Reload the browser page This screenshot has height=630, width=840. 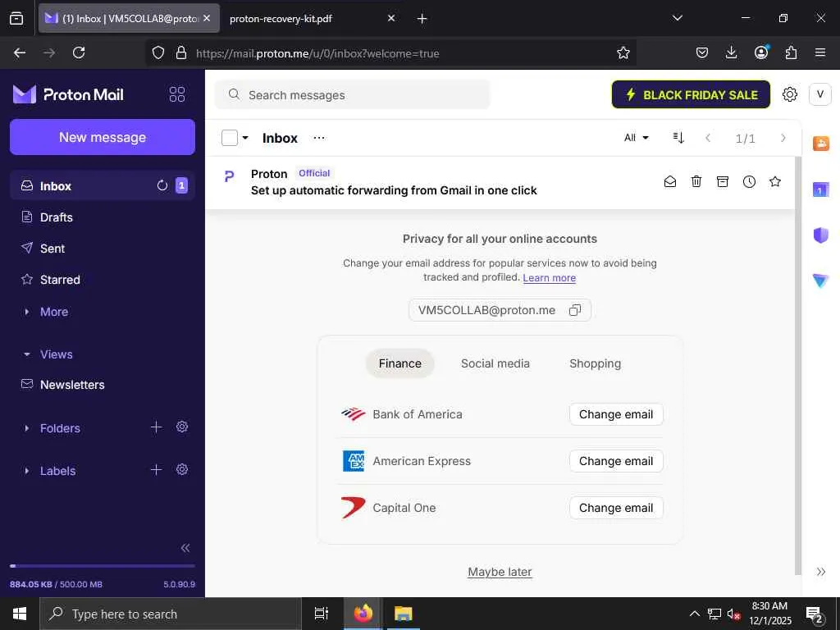(79, 52)
